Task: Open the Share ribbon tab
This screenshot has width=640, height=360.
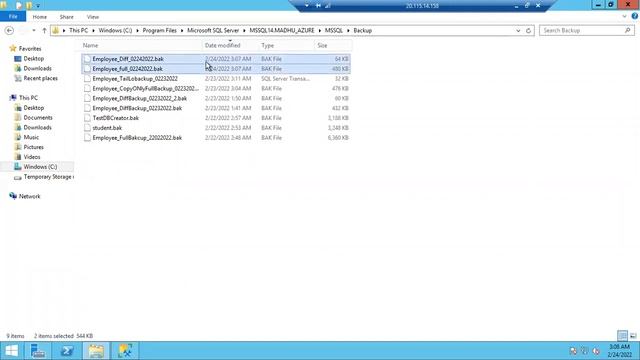Action: (x=67, y=17)
